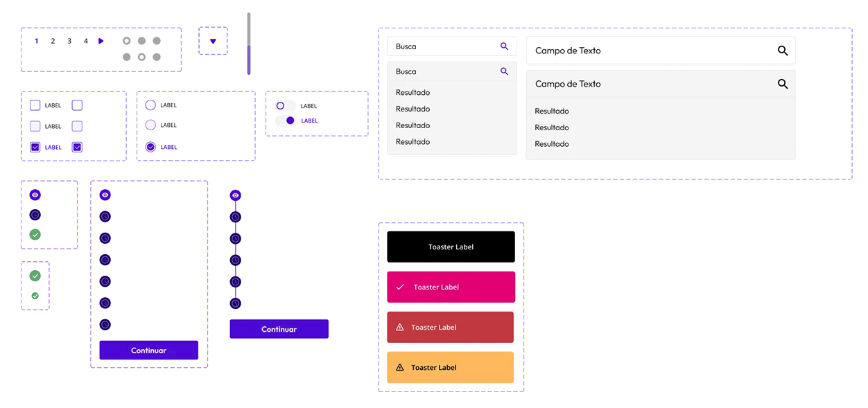
Task: Choose the first Resultado under gray Campo de Texto
Action: pyautogui.click(x=552, y=111)
